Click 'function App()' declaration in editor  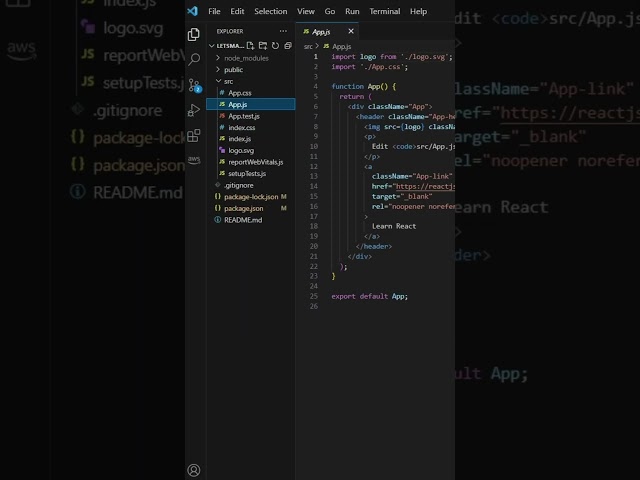coord(360,87)
